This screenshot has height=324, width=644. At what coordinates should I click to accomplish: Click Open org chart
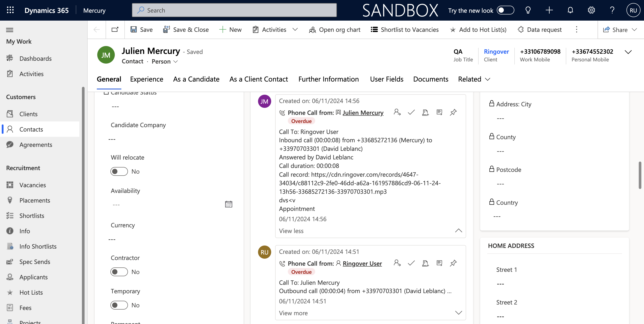tap(334, 30)
